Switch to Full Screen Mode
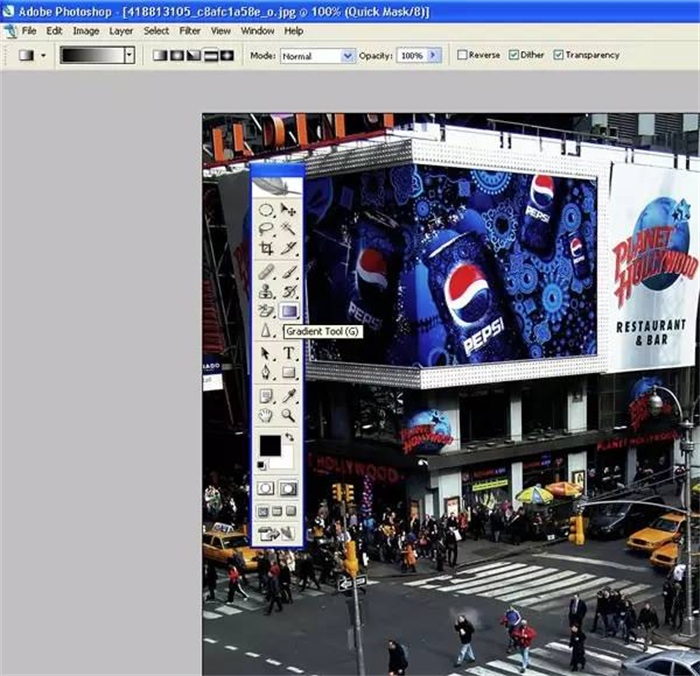The height and width of the screenshot is (676, 700). click(x=291, y=511)
